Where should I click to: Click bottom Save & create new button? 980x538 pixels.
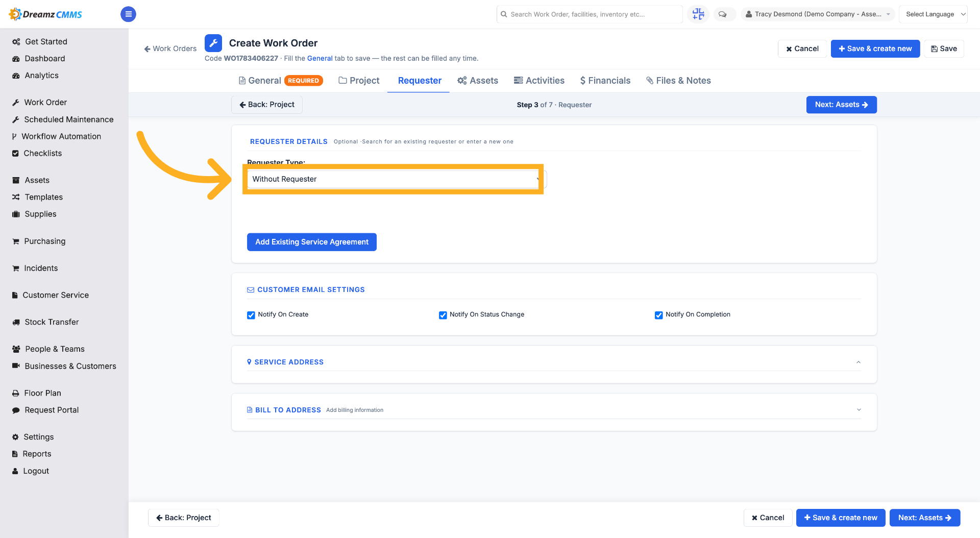(x=841, y=518)
